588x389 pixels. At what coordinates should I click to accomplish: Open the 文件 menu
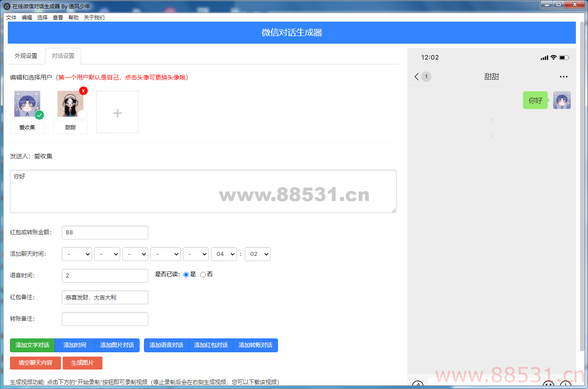11,18
